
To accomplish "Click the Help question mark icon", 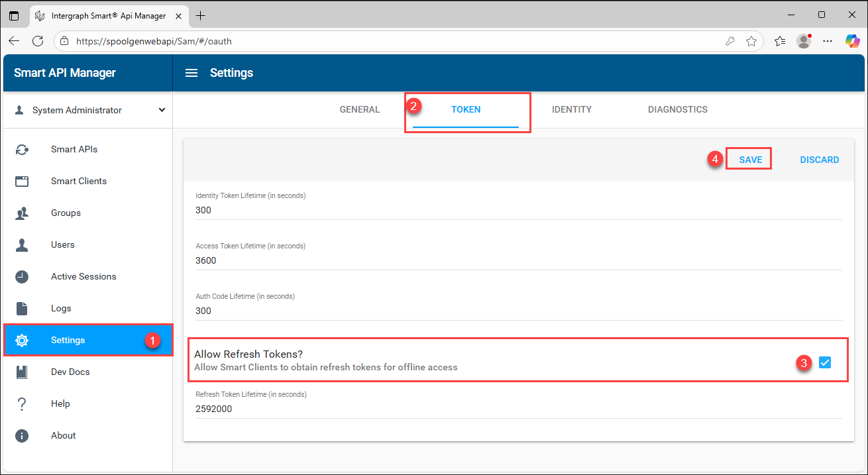I will 22,404.
